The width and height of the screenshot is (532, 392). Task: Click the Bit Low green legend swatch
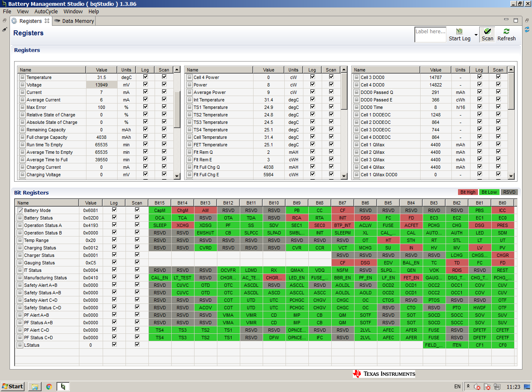click(x=489, y=192)
